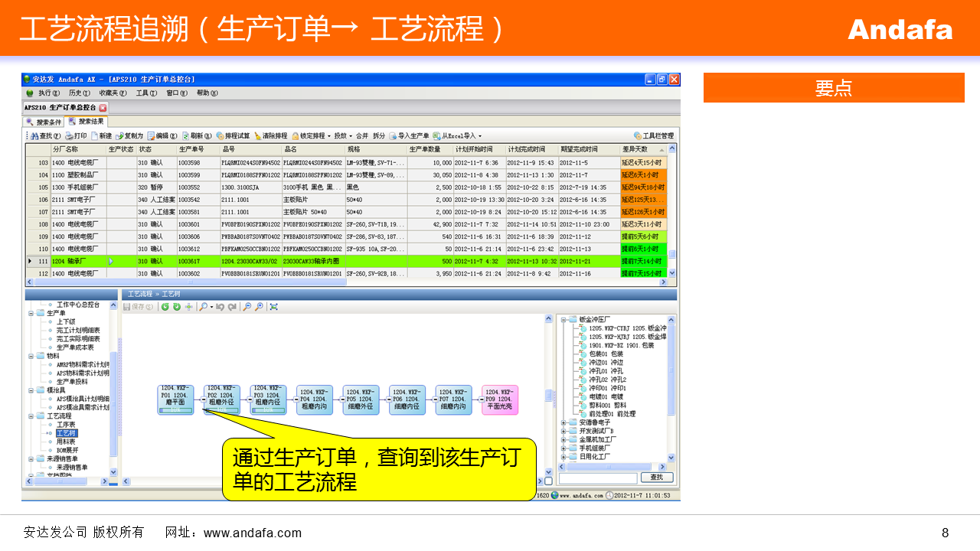
Task: Select 用料表 in the left tree
Action: pos(66,442)
